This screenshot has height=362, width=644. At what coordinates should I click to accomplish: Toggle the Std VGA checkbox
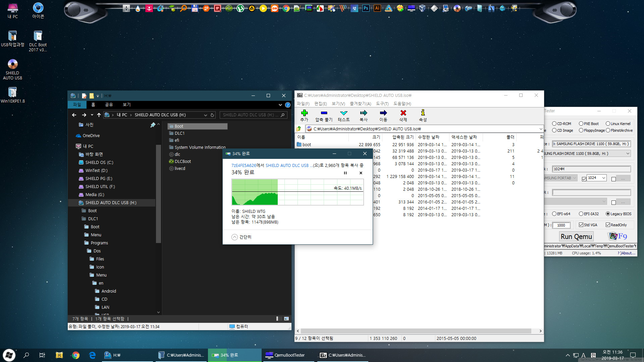click(581, 225)
